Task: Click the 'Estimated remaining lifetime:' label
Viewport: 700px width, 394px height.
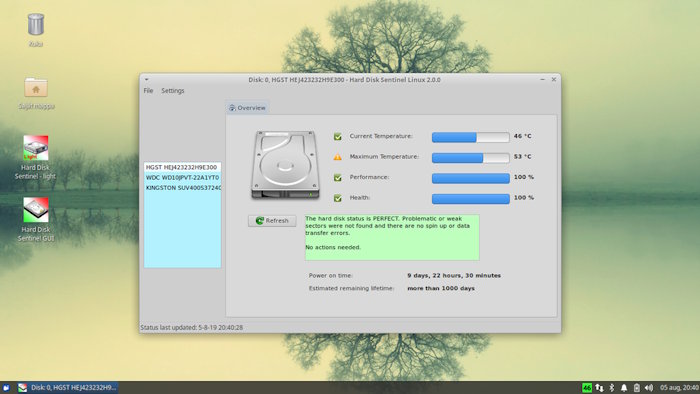Action: pos(351,289)
